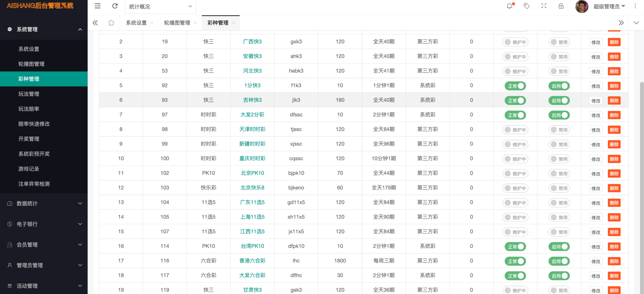Click the tag icon in header
The image size is (644, 294).
[526, 6]
